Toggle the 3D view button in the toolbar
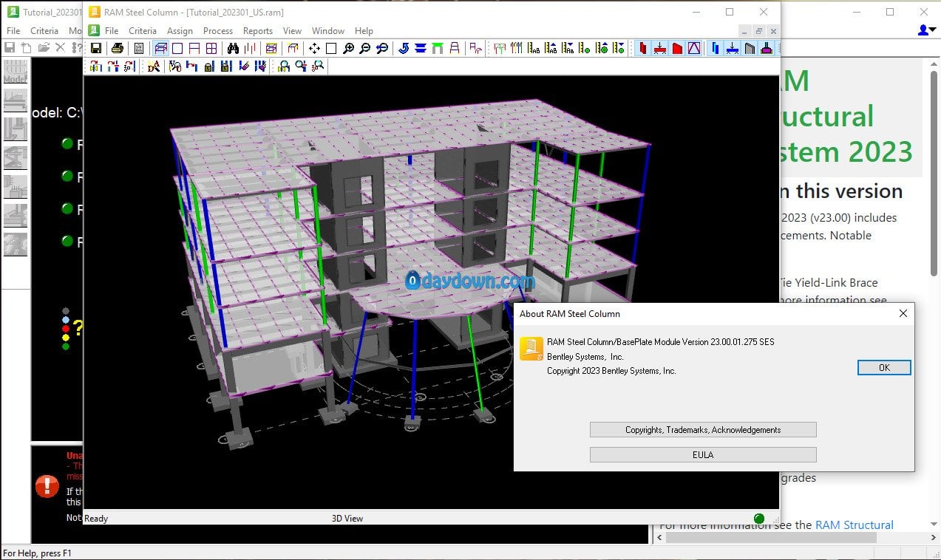Screen dimensions: 941x560 (160, 48)
